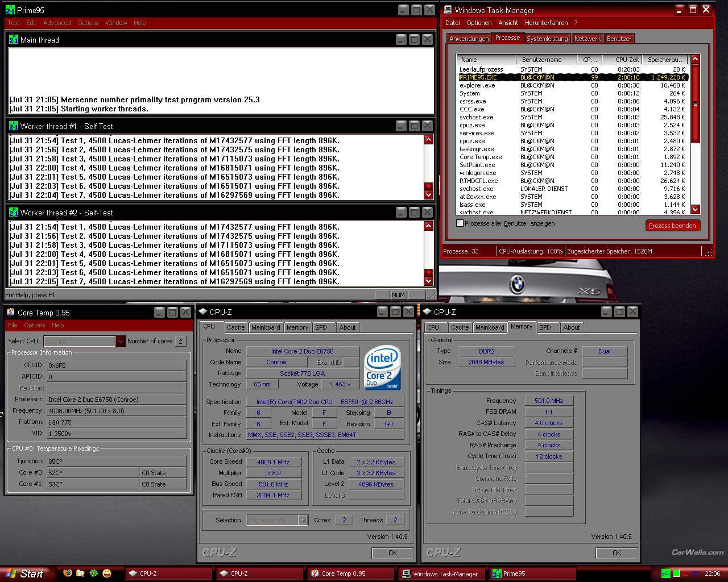Screen dimensions: 728x582
Task: Maximize the Main thread sub-window
Action: point(414,39)
